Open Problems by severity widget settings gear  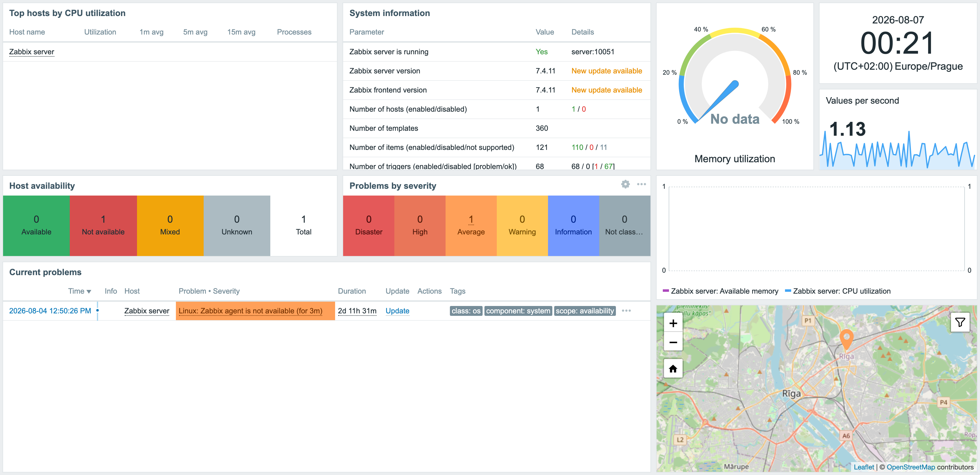point(625,184)
